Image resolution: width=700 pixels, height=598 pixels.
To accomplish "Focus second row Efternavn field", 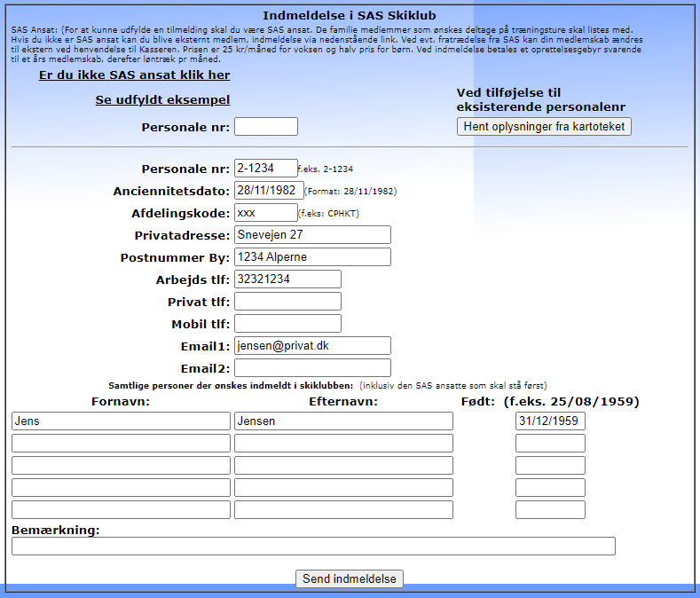I will tap(343, 444).
